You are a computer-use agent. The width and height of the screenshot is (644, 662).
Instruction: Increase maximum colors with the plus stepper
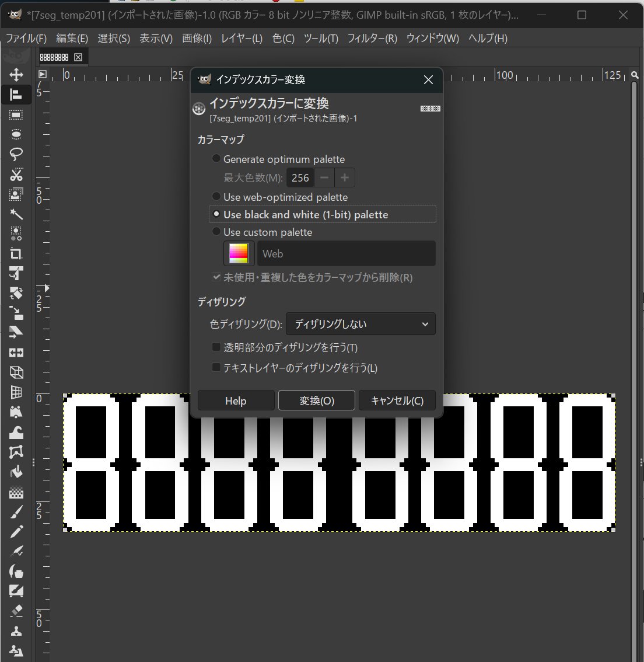pyautogui.click(x=344, y=177)
